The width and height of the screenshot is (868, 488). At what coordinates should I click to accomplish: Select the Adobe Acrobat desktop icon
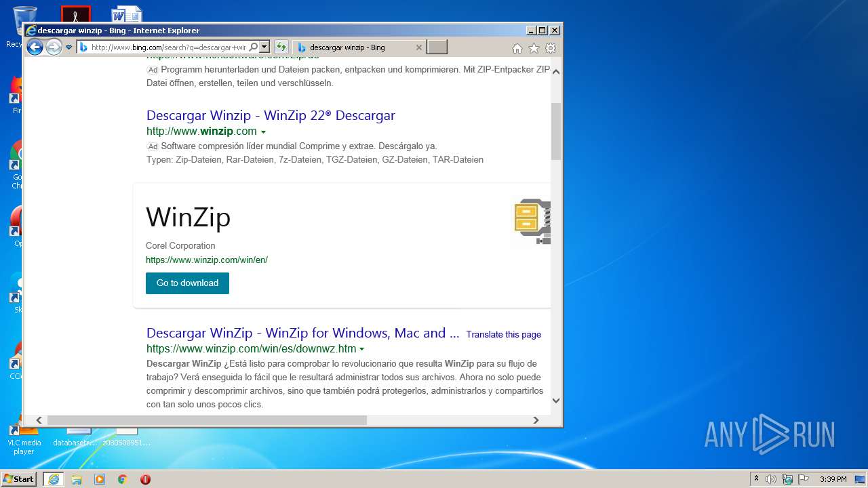75,14
